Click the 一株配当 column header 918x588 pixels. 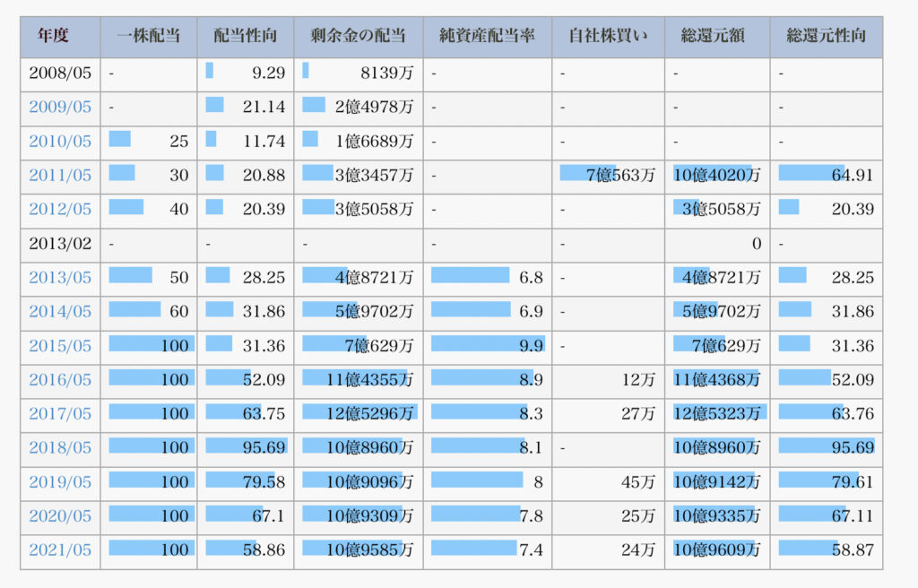point(148,36)
